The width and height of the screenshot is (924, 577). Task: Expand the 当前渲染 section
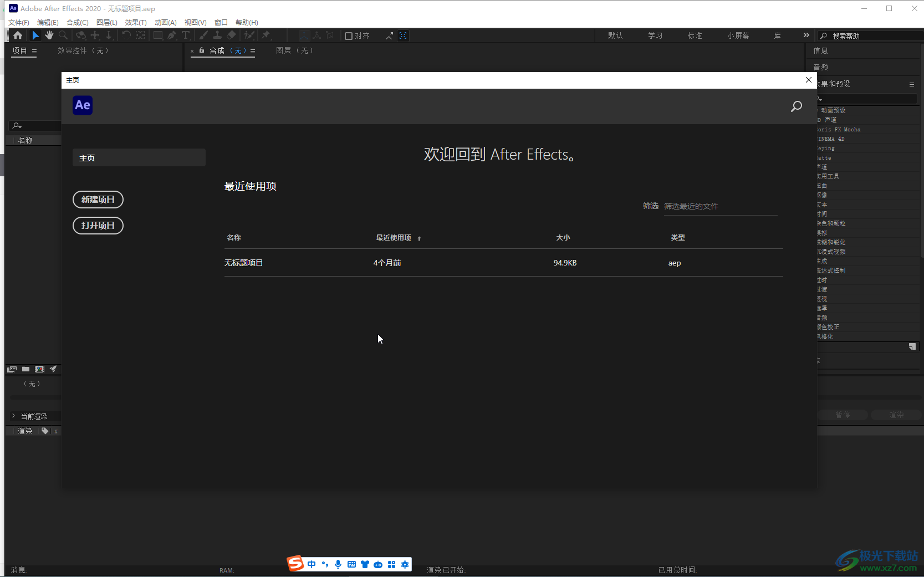14,416
